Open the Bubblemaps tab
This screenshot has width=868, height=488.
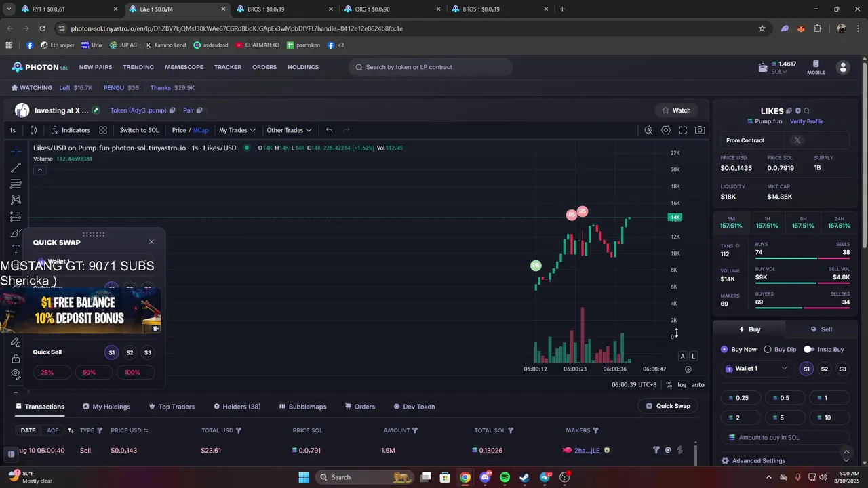[x=302, y=407]
